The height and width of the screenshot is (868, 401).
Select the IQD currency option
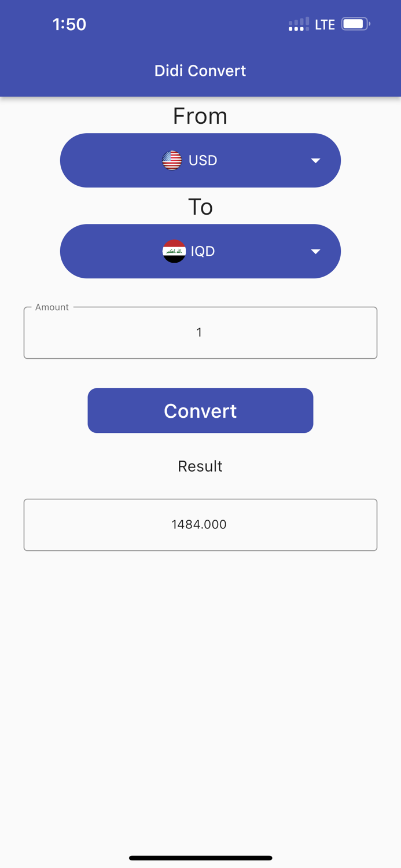point(200,251)
